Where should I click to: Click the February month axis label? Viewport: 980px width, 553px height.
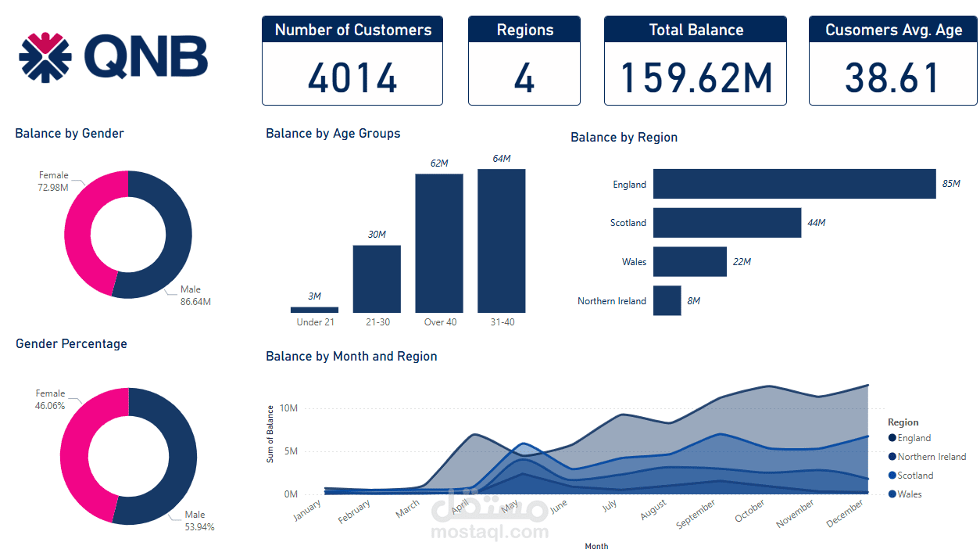[353, 513]
